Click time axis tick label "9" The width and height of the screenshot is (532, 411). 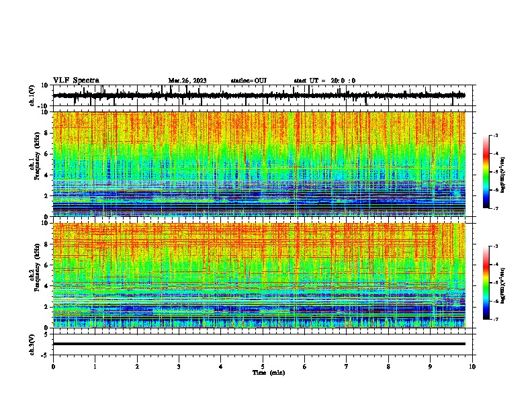[x=430, y=367]
